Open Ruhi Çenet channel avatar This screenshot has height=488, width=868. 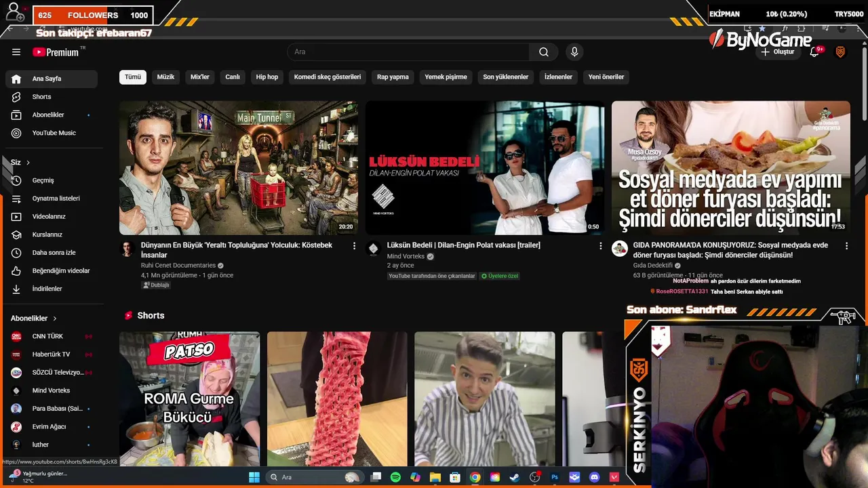pos(127,249)
